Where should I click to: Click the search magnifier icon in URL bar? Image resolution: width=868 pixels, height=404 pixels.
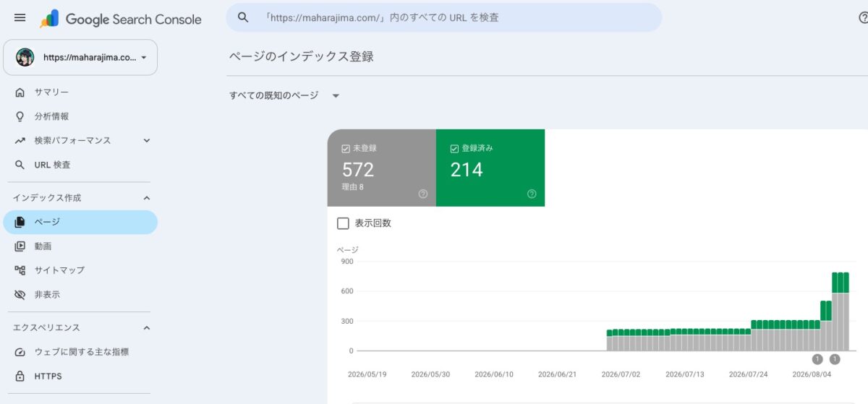243,17
